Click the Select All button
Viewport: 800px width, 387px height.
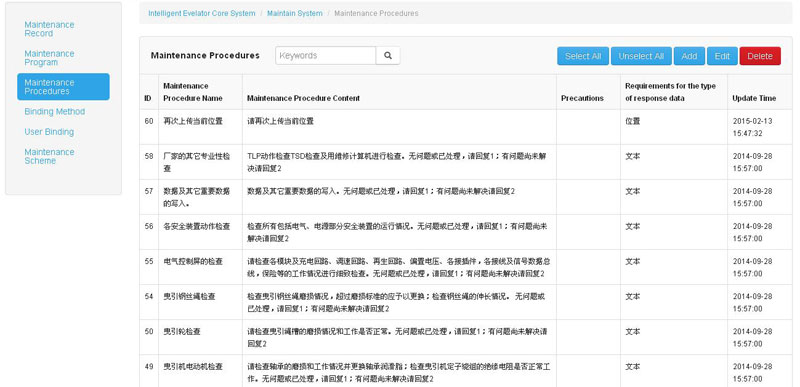click(583, 56)
